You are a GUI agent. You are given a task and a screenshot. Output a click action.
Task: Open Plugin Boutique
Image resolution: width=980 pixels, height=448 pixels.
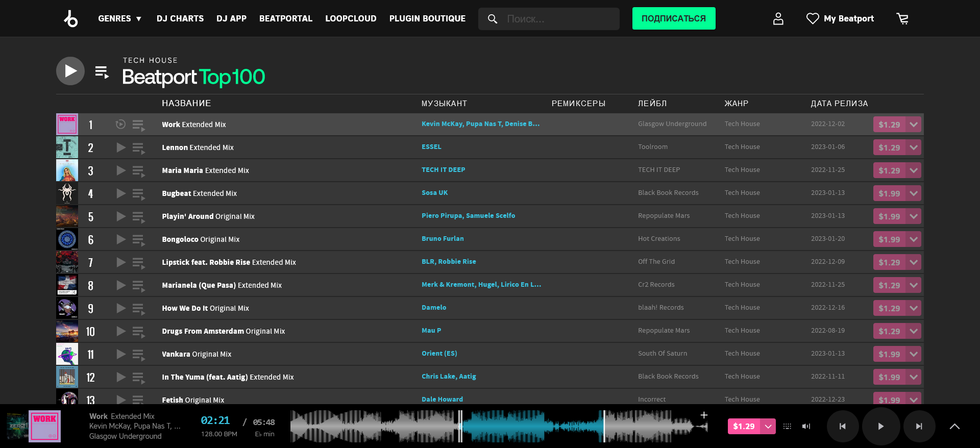click(427, 18)
